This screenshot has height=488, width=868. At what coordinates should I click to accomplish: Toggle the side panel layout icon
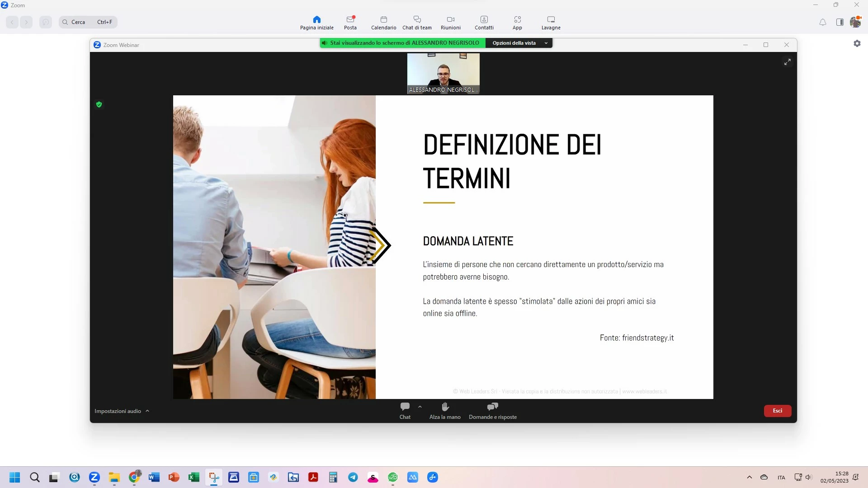click(x=840, y=22)
